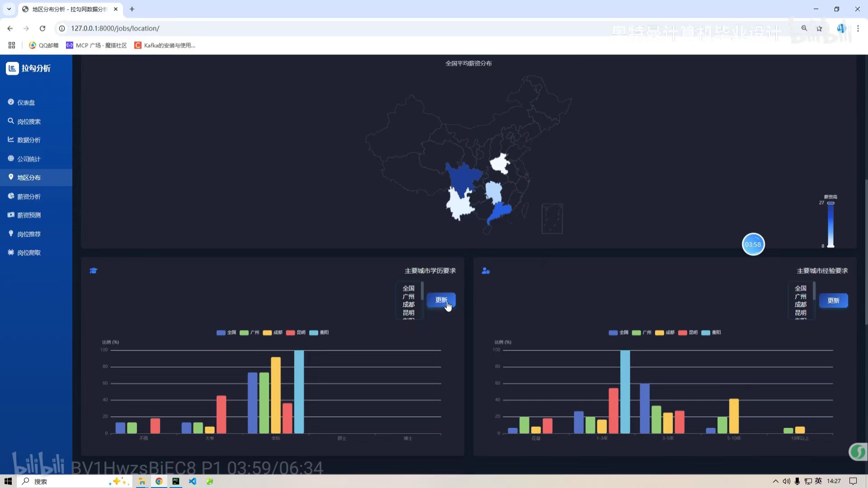The width and height of the screenshot is (868, 488).
Task: Open the 地区分布 sidebar menu item
Action: (x=29, y=178)
